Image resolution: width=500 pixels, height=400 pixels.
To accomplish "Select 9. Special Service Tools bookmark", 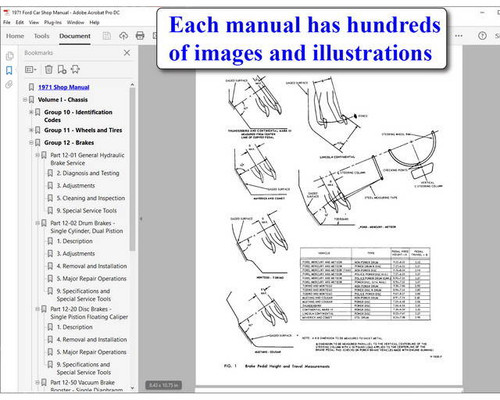I will pyautogui.click(x=86, y=211).
